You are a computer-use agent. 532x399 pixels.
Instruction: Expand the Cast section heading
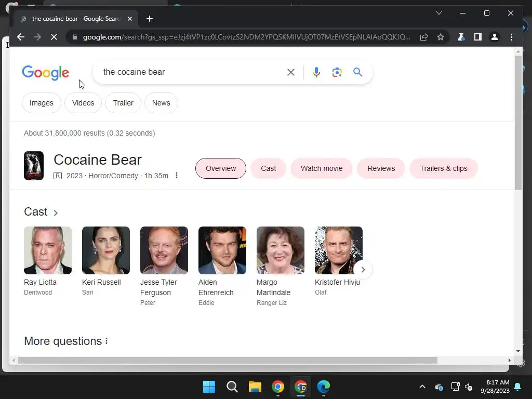click(41, 212)
